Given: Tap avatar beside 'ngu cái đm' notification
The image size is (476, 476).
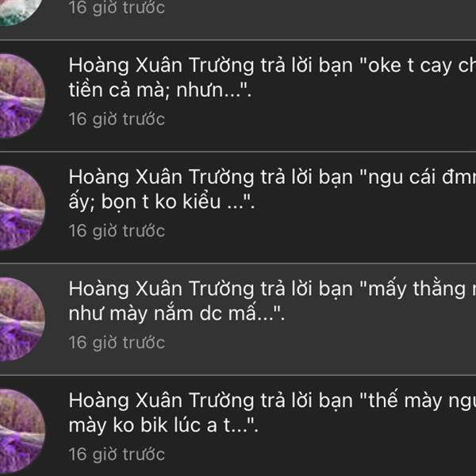Looking at the screenshot, I should pyautogui.click(x=21, y=208).
